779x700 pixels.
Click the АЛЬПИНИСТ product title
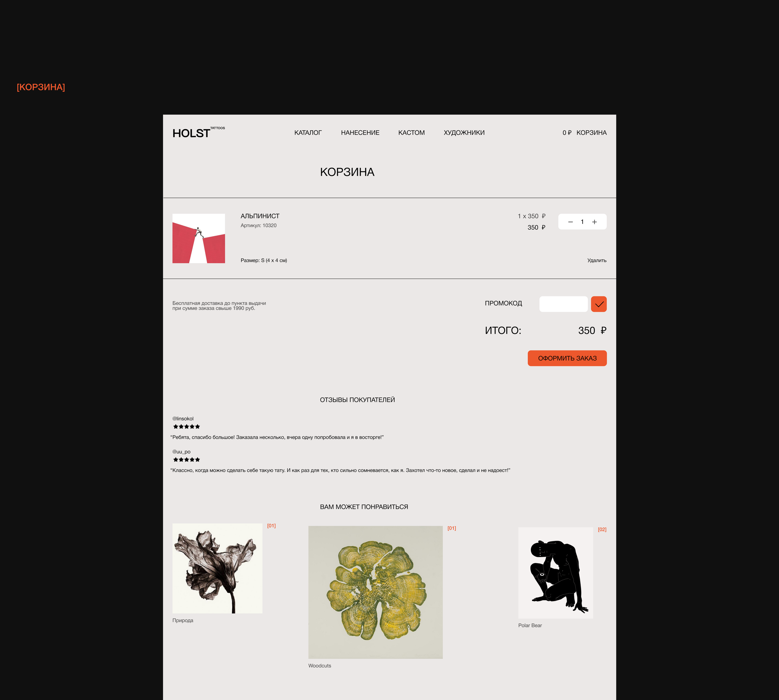(x=260, y=216)
